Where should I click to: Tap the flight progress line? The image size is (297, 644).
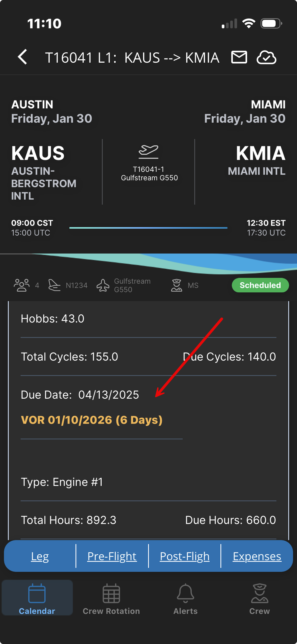pos(148,228)
